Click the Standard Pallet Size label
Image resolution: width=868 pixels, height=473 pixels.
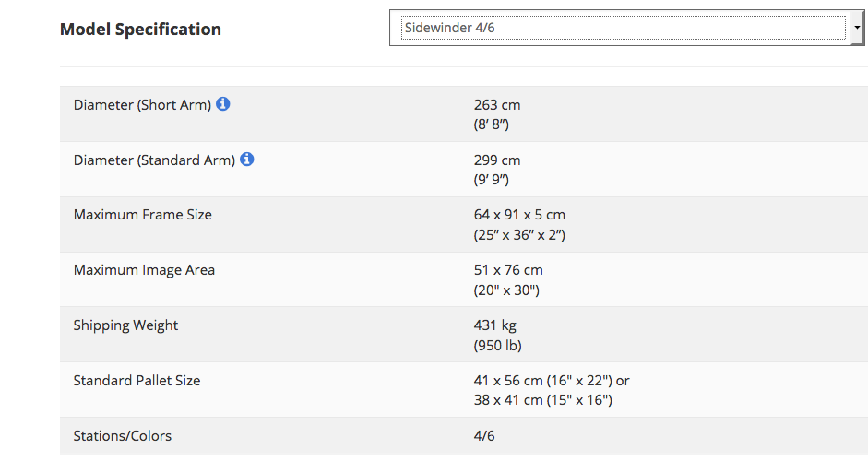pos(137,381)
